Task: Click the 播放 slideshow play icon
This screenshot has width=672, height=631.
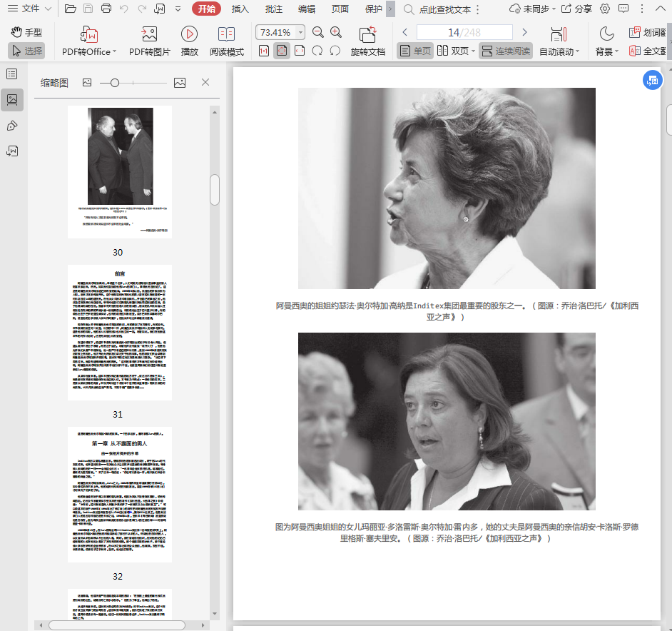Action: 189,35
